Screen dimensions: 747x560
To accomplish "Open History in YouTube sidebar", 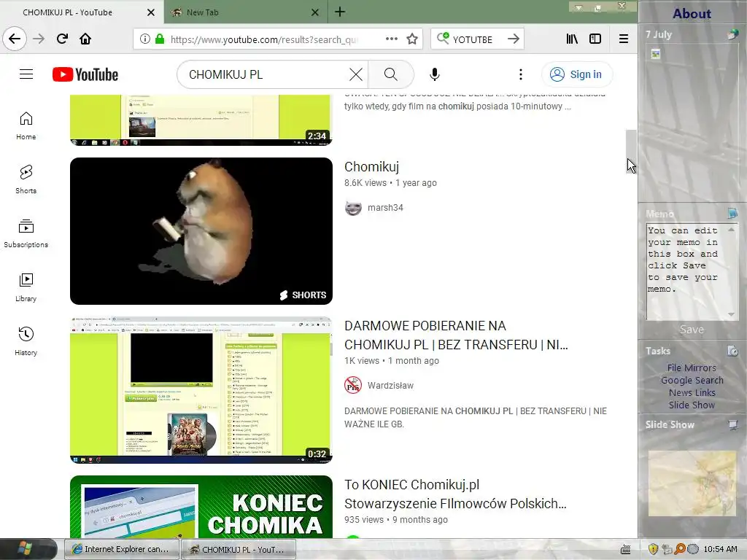I will 26,341.
